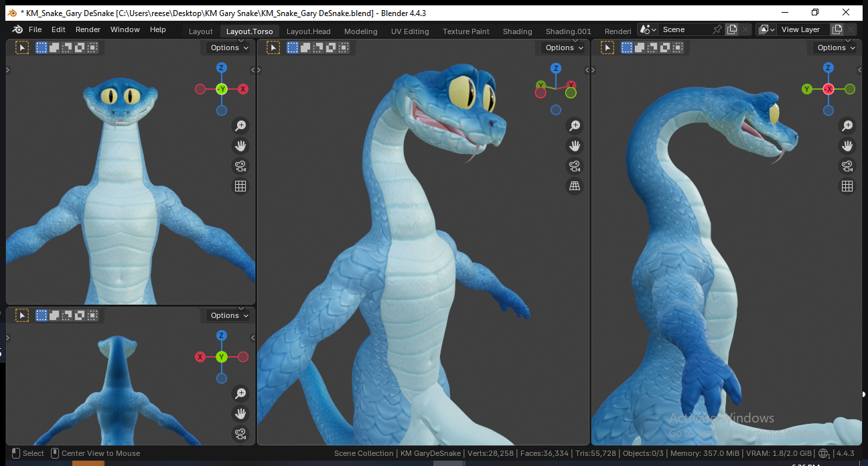Enable Subtract select mode in the left viewport
Viewport: 868px width, 466px height.
65,47
